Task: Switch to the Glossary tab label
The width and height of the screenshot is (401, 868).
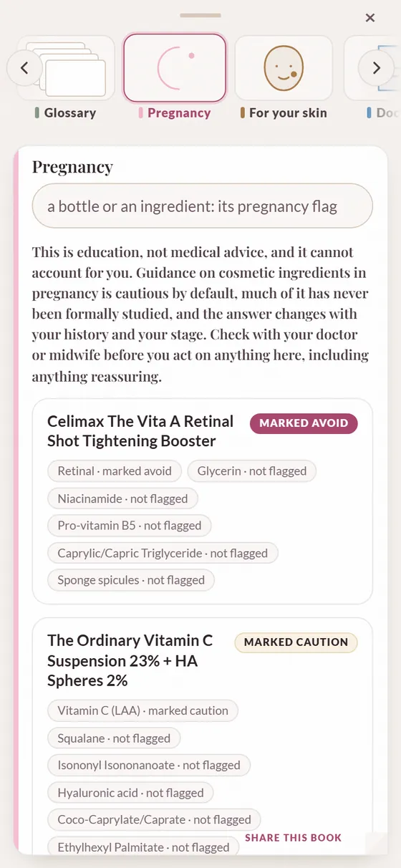Action: pos(70,113)
